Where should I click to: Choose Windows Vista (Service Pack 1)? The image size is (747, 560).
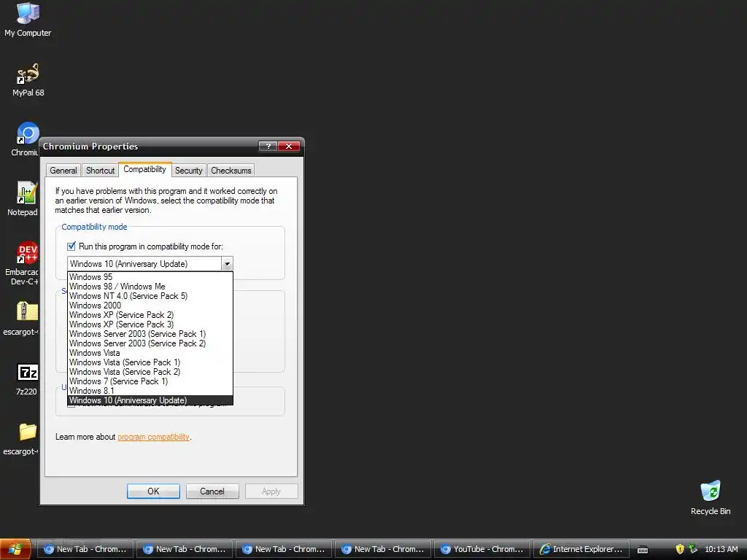(x=150, y=362)
